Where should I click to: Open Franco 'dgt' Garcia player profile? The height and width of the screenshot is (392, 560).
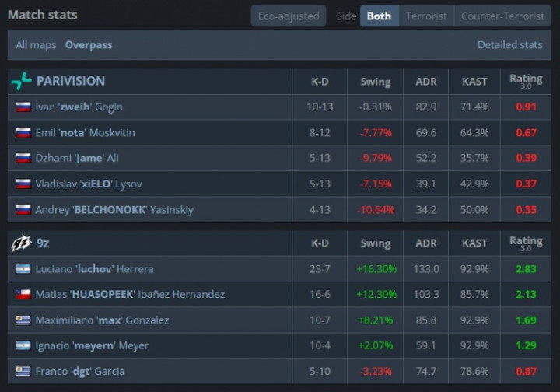click(80, 371)
